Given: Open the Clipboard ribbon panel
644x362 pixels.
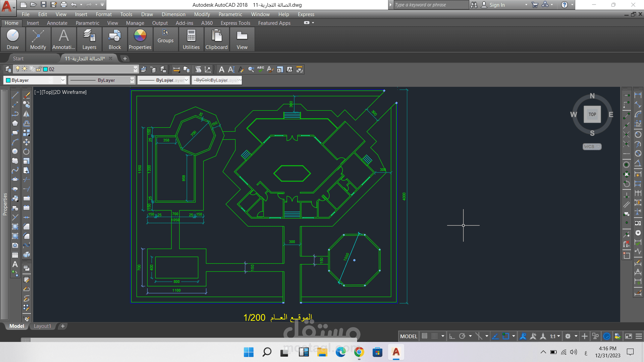Looking at the screenshot, I should 217,39.
